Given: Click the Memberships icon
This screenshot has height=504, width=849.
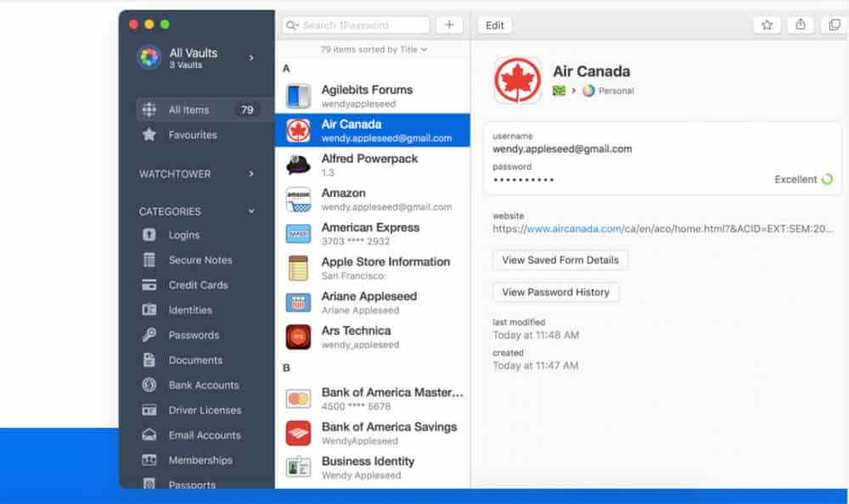Looking at the screenshot, I should 149,460.
